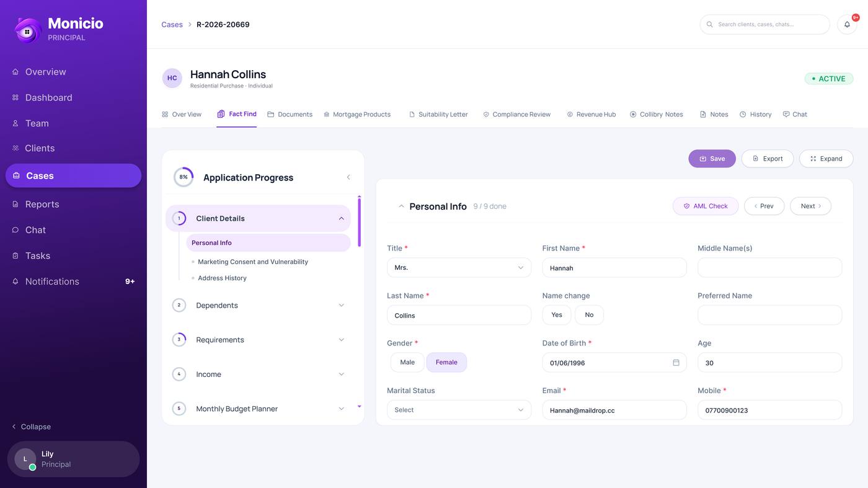Image resolution: width=868 pixels, height=488 pixels.
Task: Choose Female gender option
Action: (446, 362)
